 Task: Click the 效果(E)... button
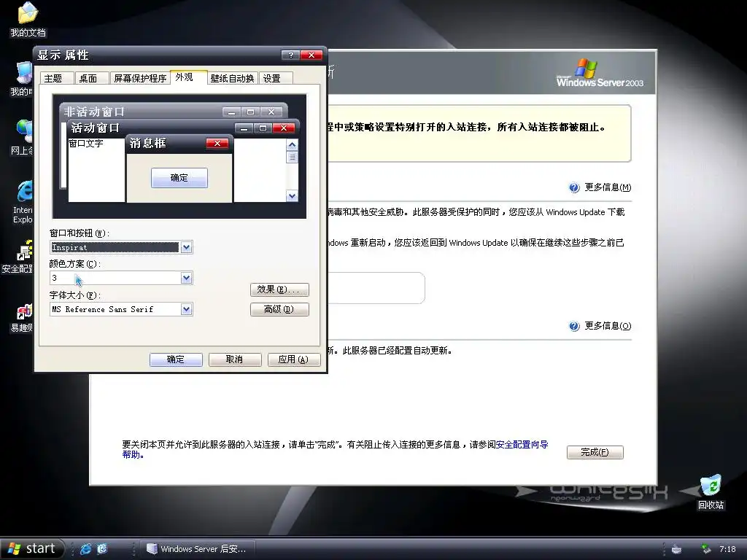[279, 289]
